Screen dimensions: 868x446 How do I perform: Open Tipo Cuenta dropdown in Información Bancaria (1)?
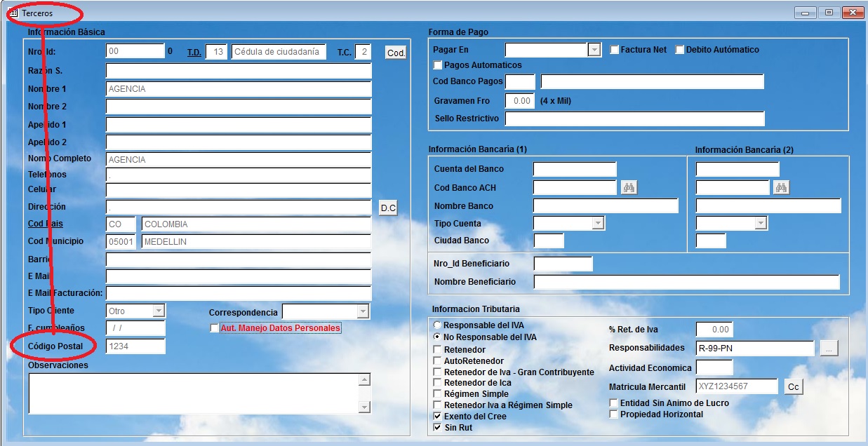pos(598,223)
